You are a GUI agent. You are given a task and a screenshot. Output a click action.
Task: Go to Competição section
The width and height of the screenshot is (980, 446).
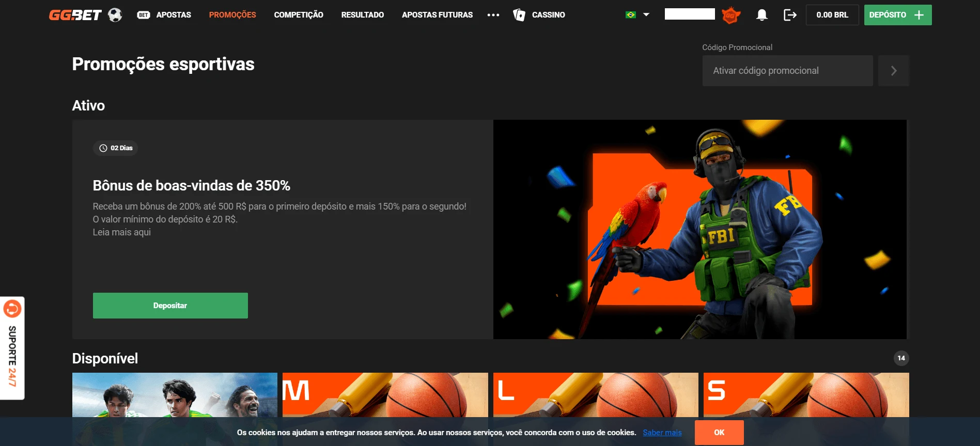[x=299, y=15]
